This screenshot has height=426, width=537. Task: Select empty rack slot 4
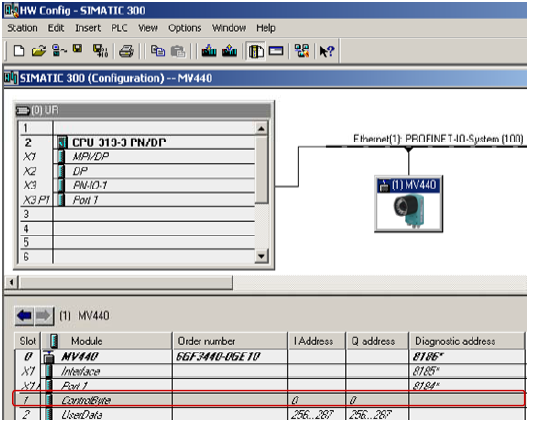click(137, 228)
